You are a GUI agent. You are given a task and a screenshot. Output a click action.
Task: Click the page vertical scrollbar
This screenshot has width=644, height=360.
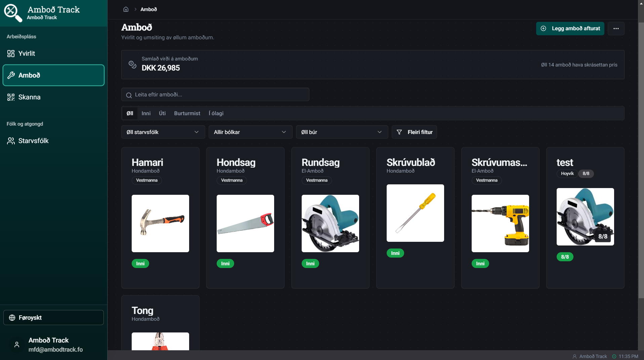[641, 161]
